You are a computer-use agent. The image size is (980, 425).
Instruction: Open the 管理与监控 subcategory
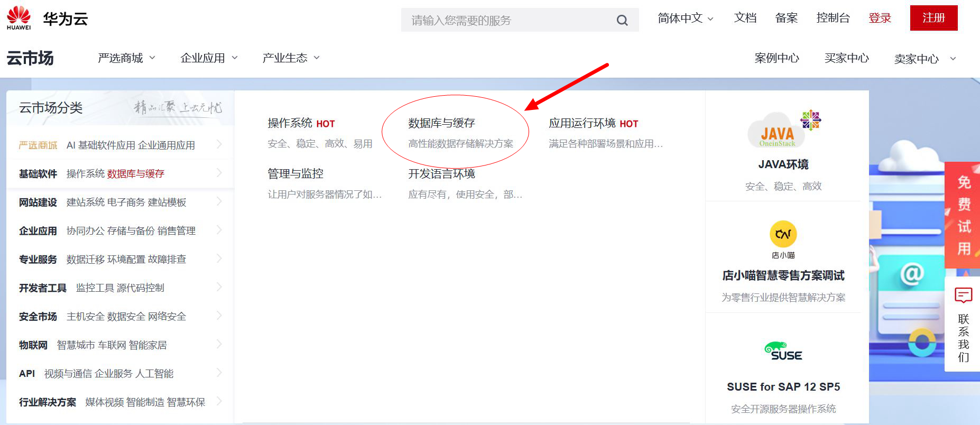coord(295,174)
